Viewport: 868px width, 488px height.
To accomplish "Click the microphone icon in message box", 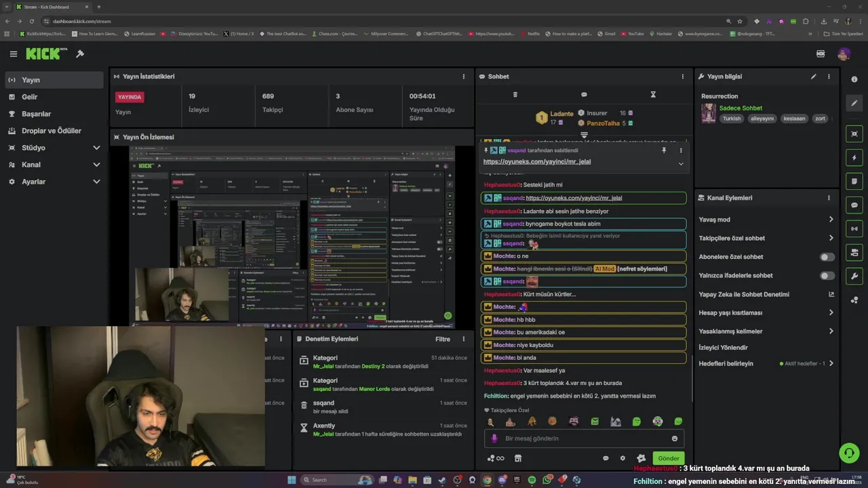I will [x=494, y=439].
